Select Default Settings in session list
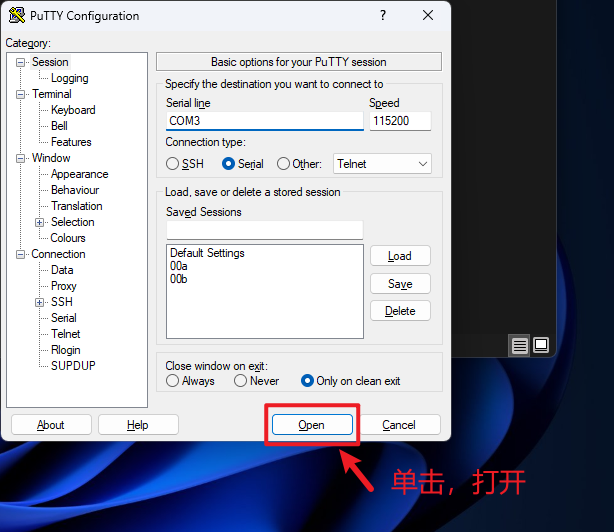Image resolution: width=614 pixels, height=532 pixels. coord(207,253)
